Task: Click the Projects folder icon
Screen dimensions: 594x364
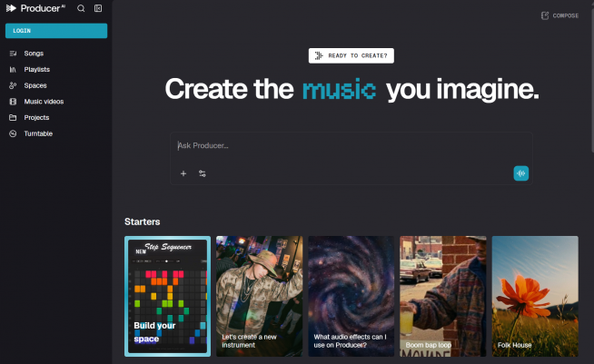Action: (x=13, y=117)
